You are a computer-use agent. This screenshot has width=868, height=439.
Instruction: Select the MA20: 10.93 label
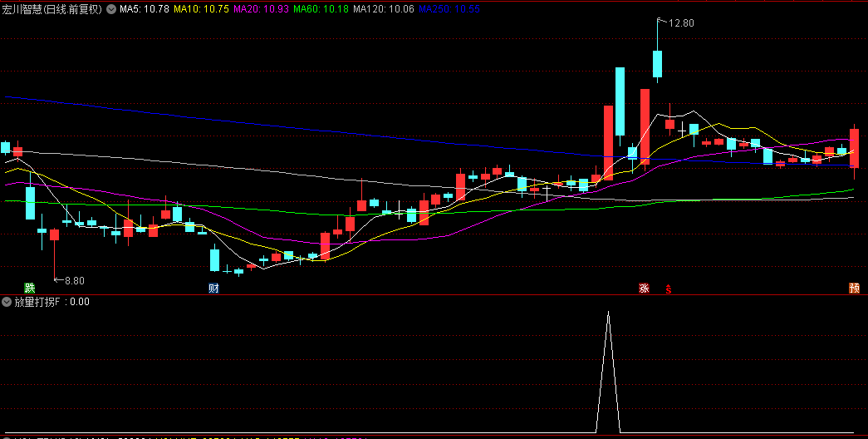(x=262, y=9)
